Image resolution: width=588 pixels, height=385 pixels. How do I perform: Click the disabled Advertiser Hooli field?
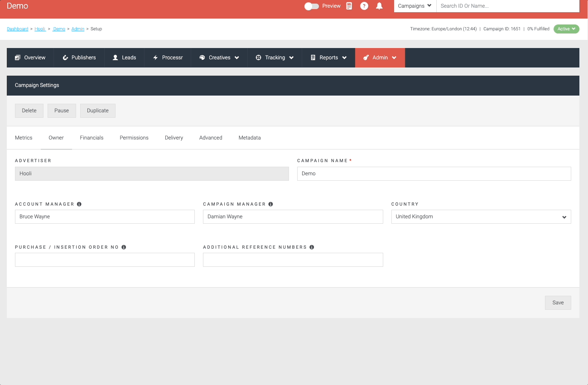coord(152,173)
